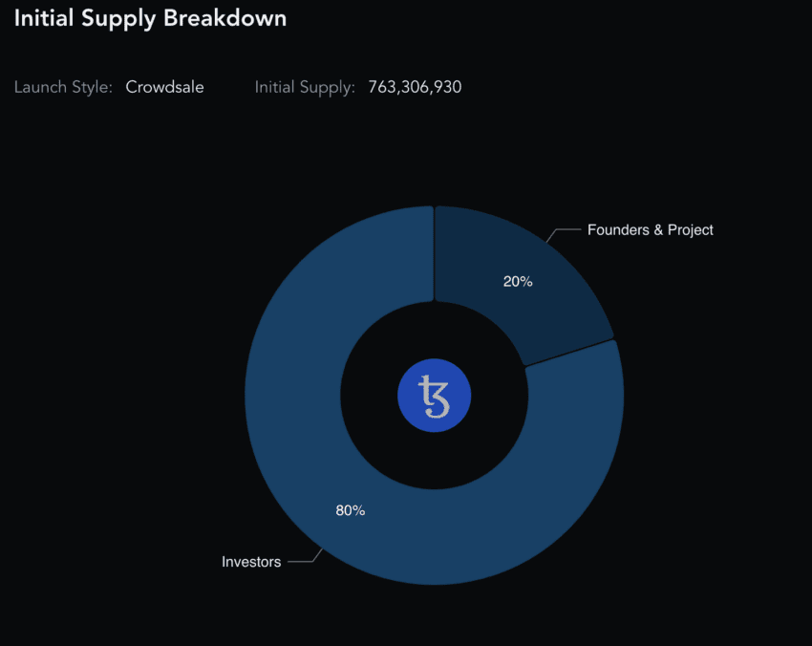The width and height of the screenshot is (812, 646).
Task: Click the 80% percentage label
Action: (x=350, y=510)
